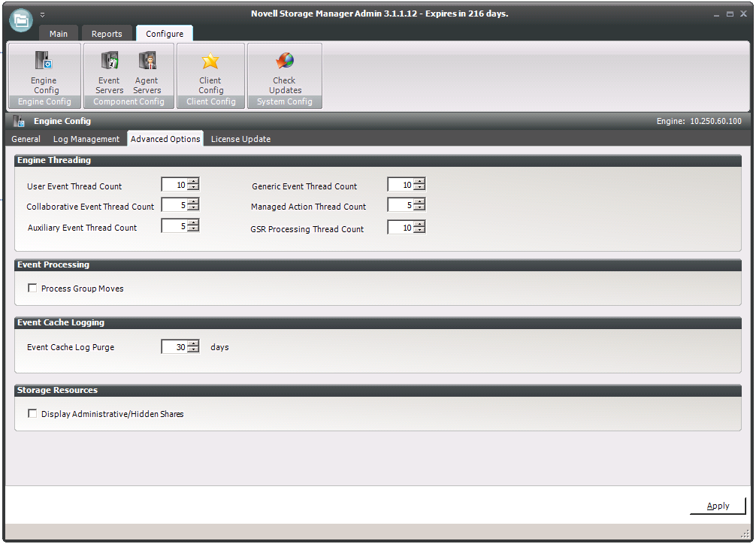756x544 pixels.
Task: Click Managed Action Thread Count value field
Action: click(401, 204)
